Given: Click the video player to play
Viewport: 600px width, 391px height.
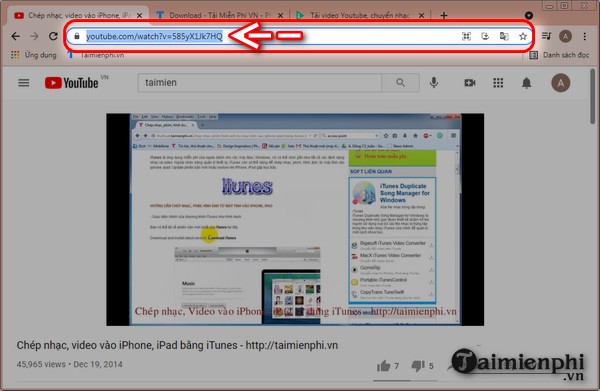Looking at the screenshot, I should 295,220.
